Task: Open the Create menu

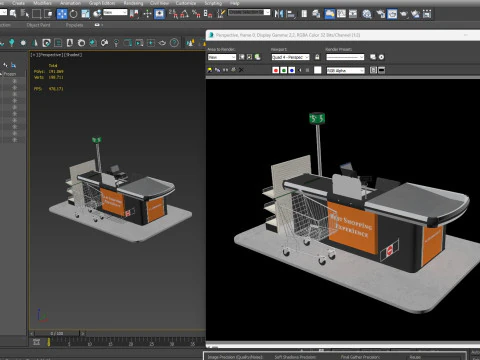Action: pyautogui.click(x=18, y=3)
